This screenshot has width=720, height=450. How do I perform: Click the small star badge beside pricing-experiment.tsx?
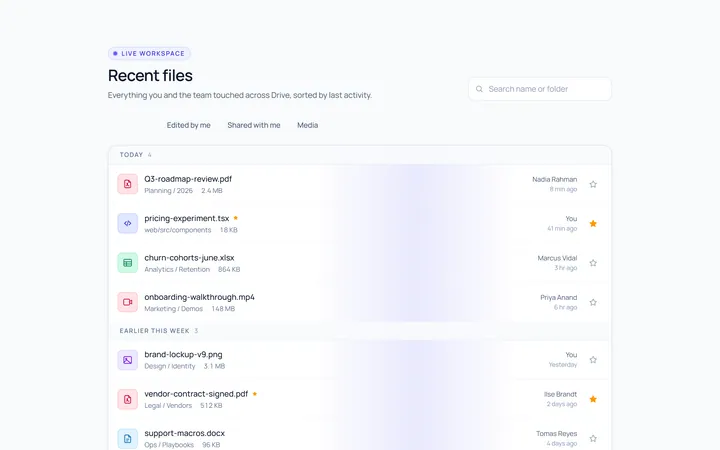236,218
